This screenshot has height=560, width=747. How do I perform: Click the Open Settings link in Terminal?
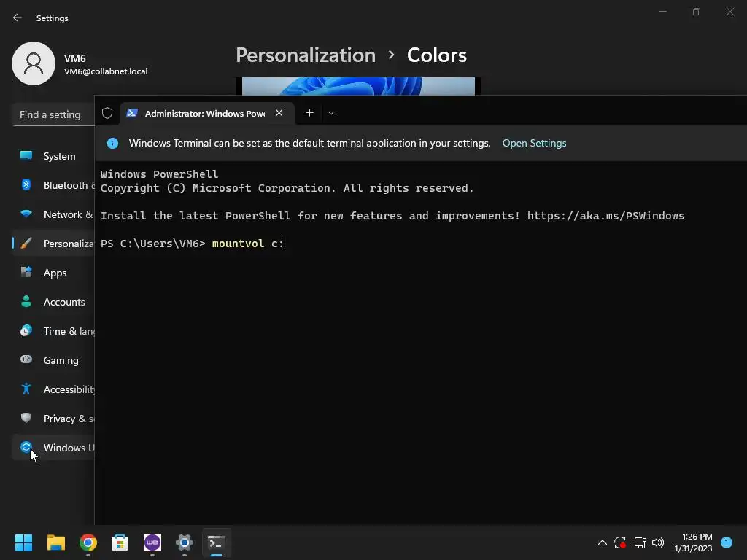[534, 144]
